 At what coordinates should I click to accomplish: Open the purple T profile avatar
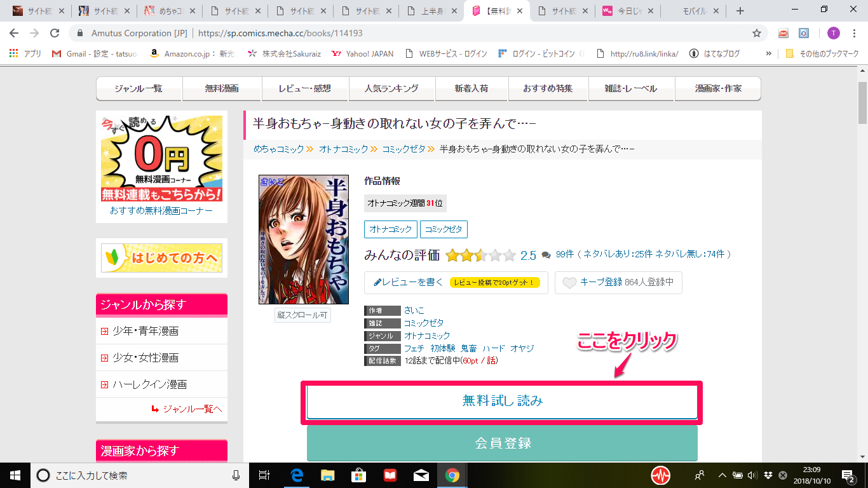(833, 33)
